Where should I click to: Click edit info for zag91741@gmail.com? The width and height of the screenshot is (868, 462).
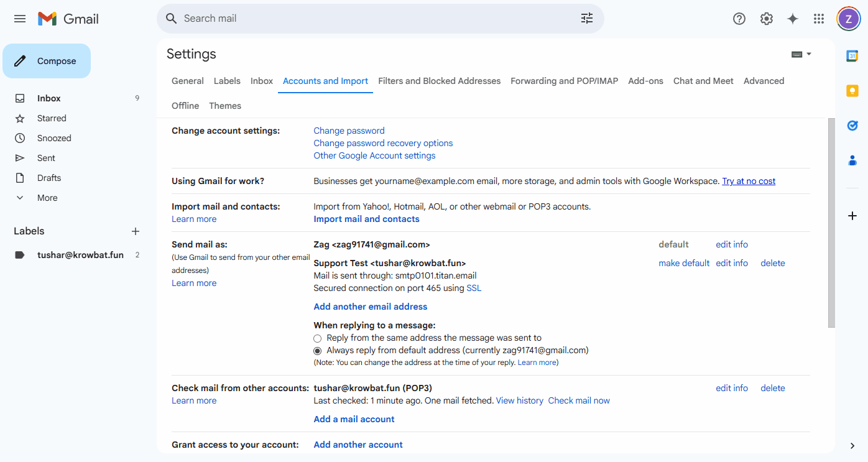tap(732, 244)
